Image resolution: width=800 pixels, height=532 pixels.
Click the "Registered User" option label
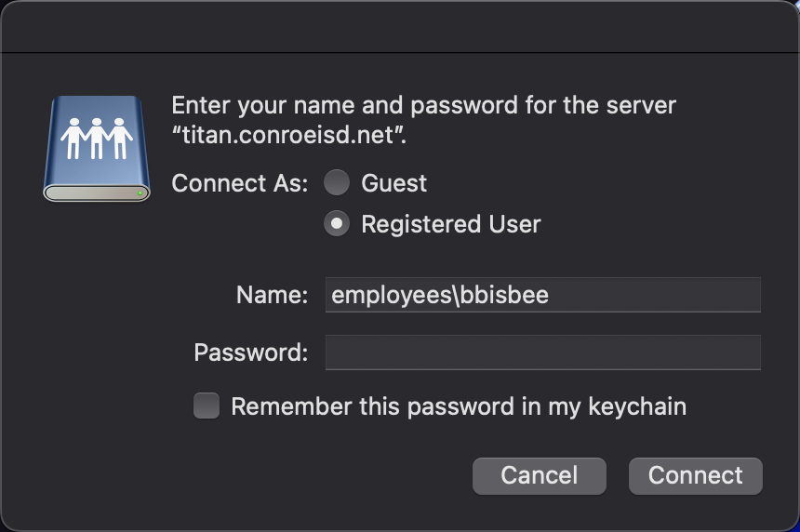coord(450,224)
